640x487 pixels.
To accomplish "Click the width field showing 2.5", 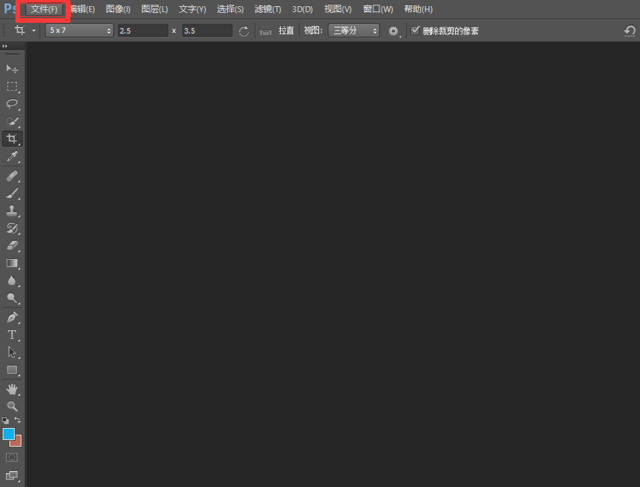I will (143, 31).
